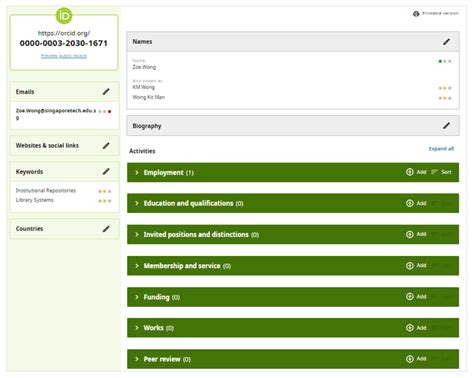The height and width of the screenshot is (378, 474).
Task: Click the plus icon in Peer review row
Action: click(410, 359)
